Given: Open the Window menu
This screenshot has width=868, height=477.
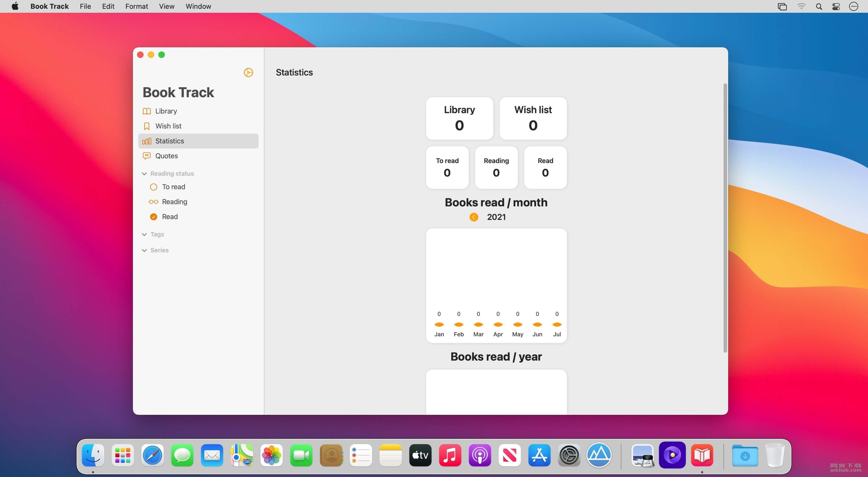Looking at the screenshot, I should 198,6.
